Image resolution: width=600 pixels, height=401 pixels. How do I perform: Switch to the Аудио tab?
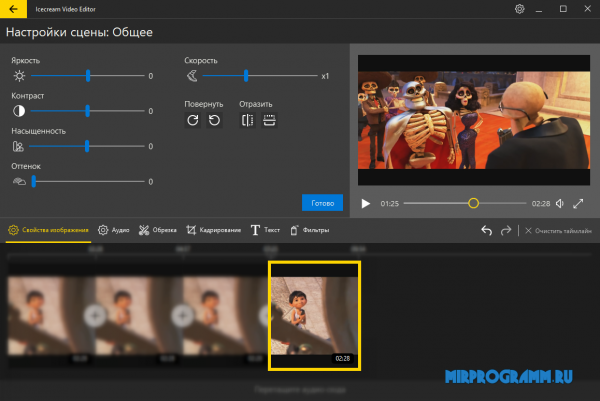pos(114,230)
